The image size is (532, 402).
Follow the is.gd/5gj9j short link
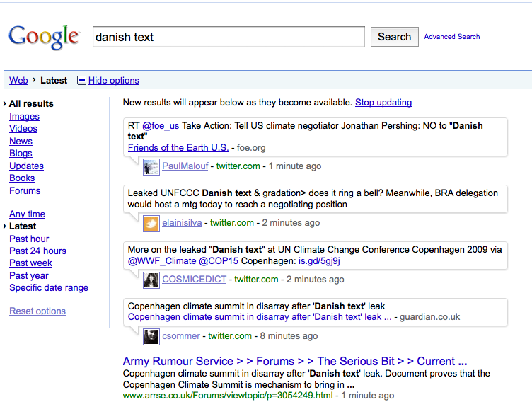(319, 261)
